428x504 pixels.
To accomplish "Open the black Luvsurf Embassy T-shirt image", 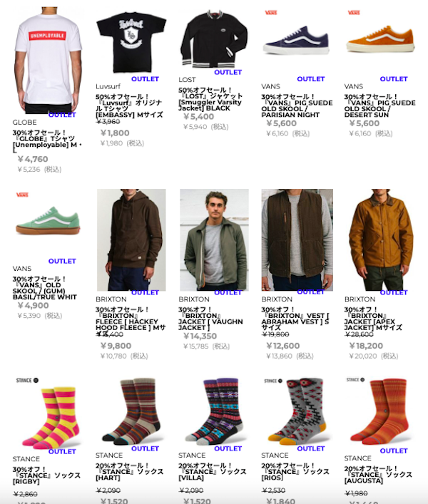I will [x=131, y=42].
